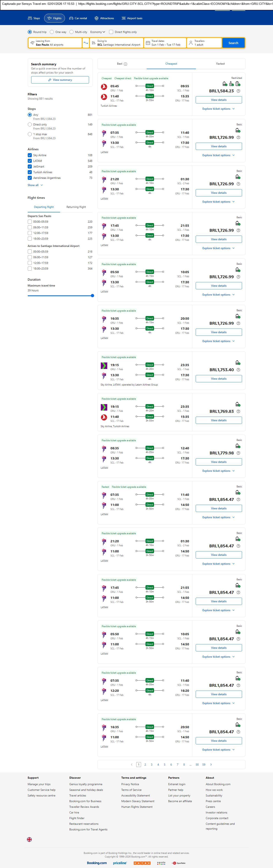Enable the Direct flights only checkbox
Viewport: 273px width, 868px height.
[x=111, y=32]
